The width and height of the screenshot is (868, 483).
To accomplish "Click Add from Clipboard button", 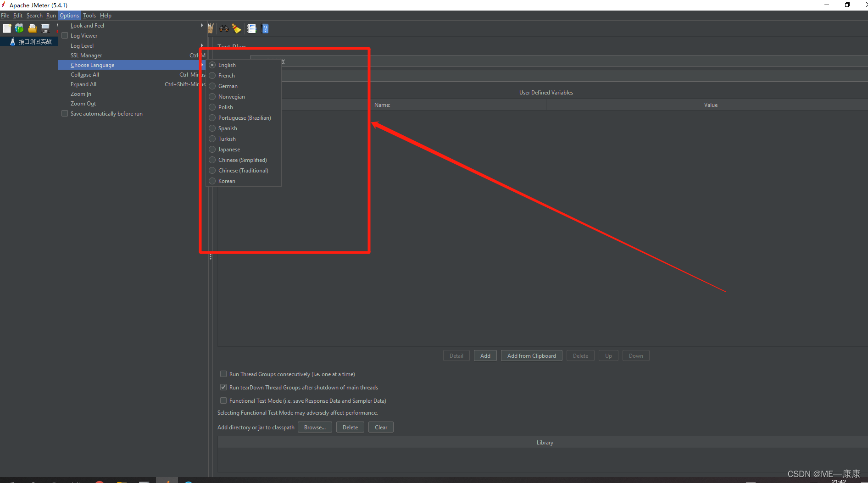I will (532, 356).
